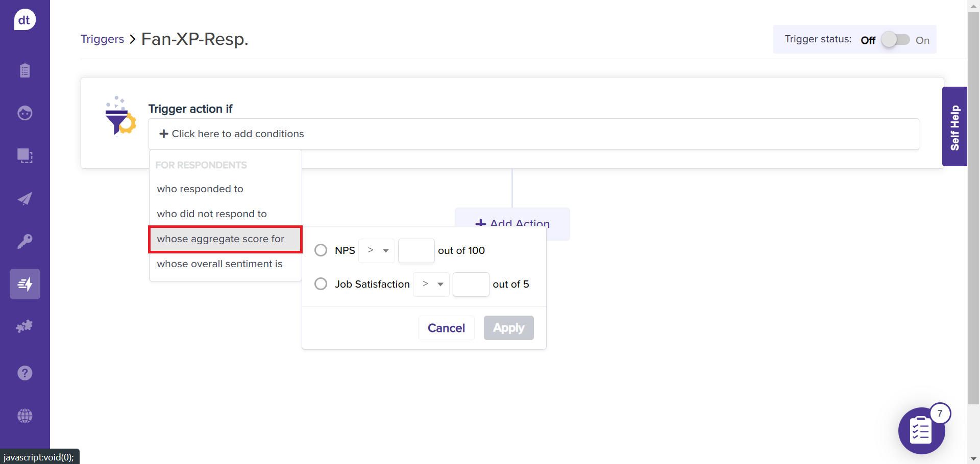Open the respondents face icon in sidebar
Image resolution: width=980 pixels, height=464 pixels.
(24, 113)
